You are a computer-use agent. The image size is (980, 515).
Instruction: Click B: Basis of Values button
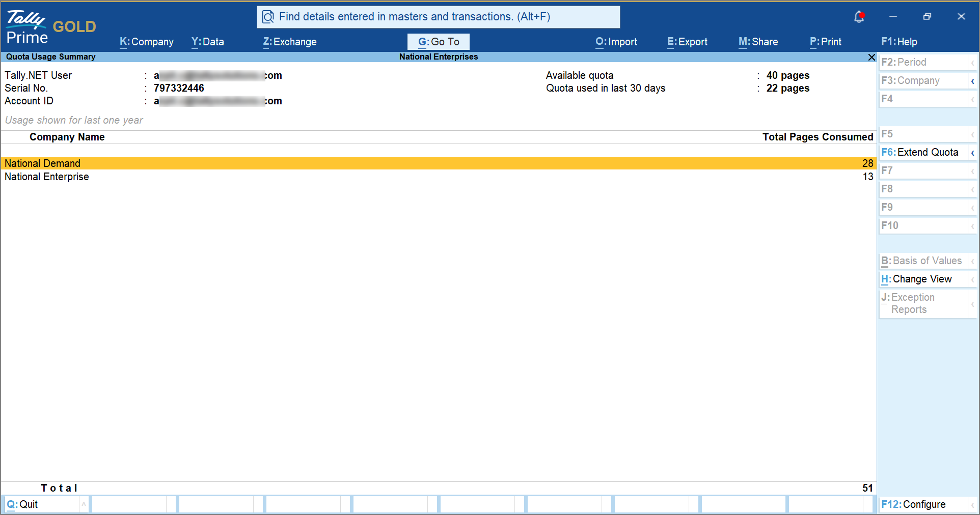pos(923,261)
